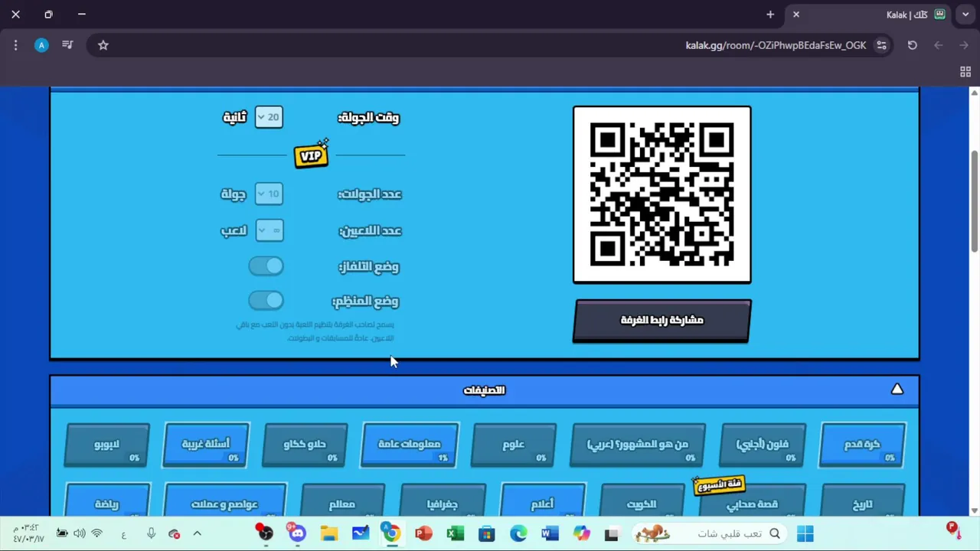Open Google Chrome from the taskbar
Image resolution: width=980 pixels, height=551 pixels.
point(391,533)
